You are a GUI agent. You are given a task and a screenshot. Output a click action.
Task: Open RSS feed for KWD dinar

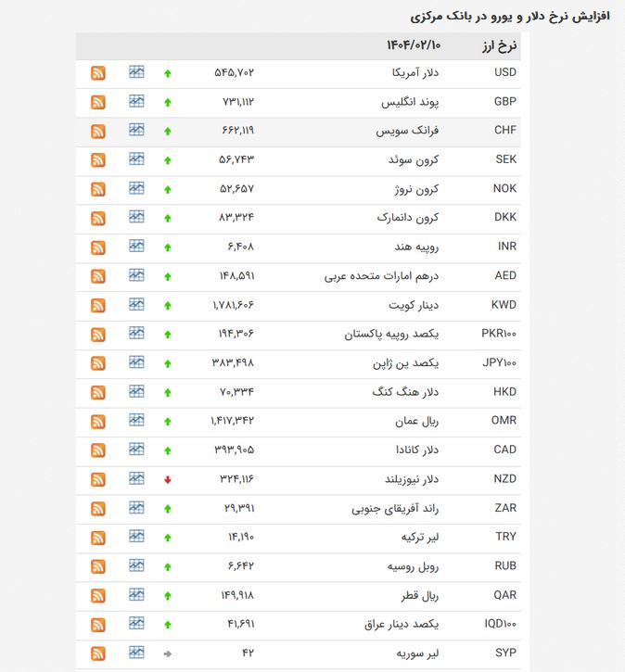coord(98,306)
